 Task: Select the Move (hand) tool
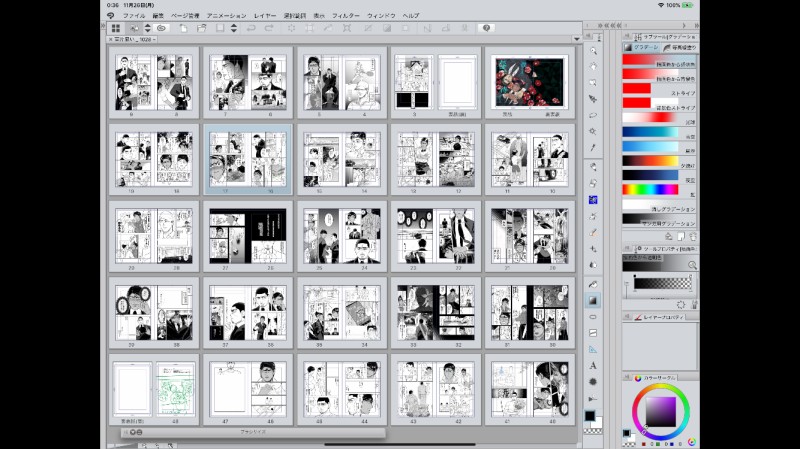pyautogui.click(x=593, y=66)
